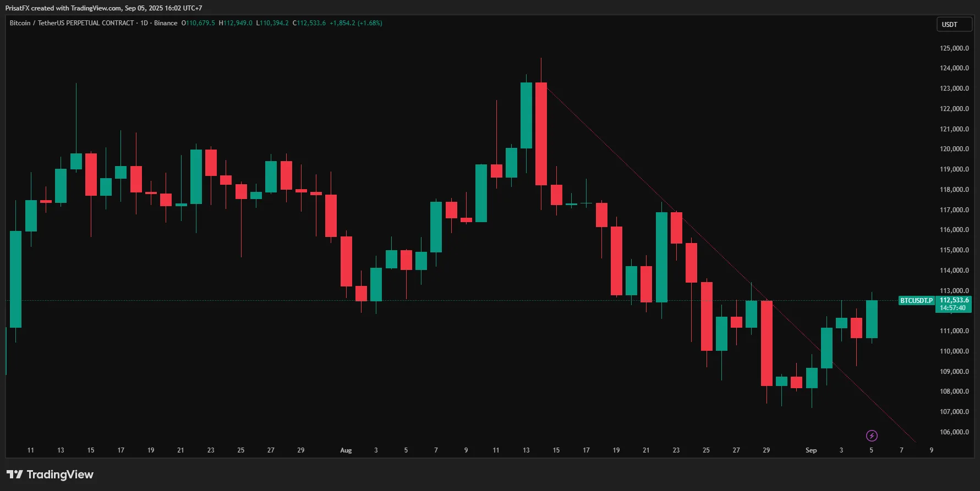The height and width of the screenshot is (491, 980).
Task: Click the Sep month label on time axis
Action: click(811, 450)
